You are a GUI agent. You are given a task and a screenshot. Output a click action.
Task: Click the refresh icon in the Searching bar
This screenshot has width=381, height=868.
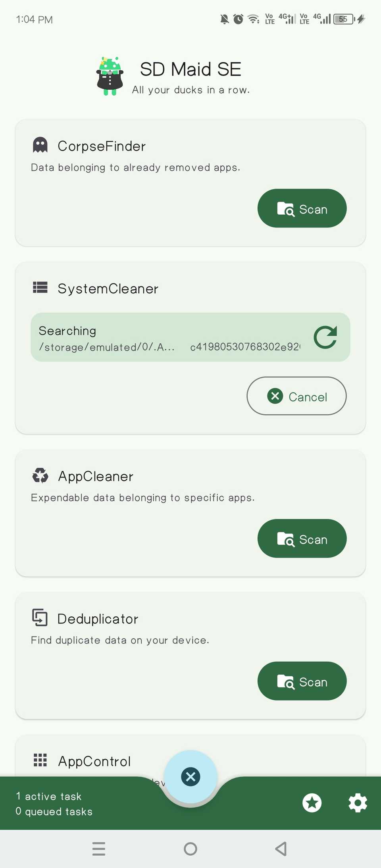point(325,337)
